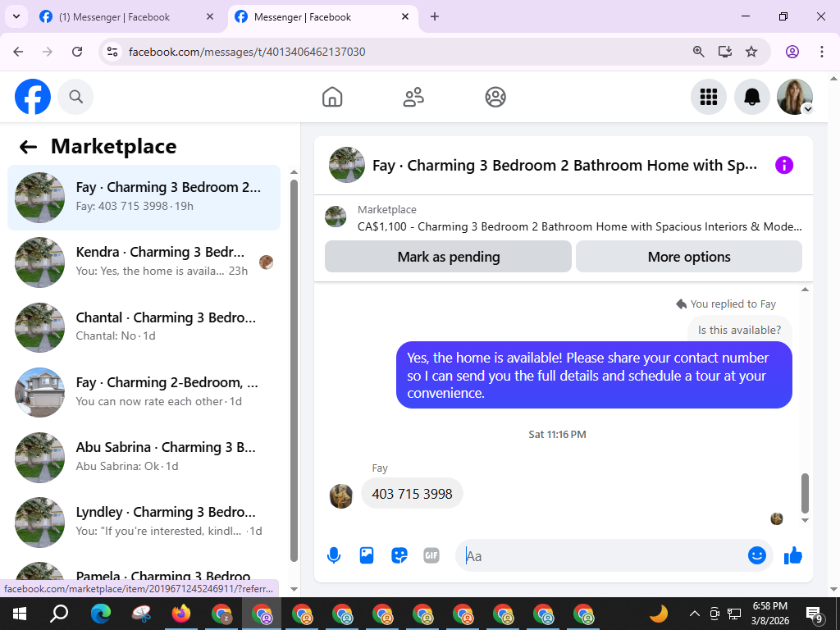Click the address bar URL

(x=247, y=52)
